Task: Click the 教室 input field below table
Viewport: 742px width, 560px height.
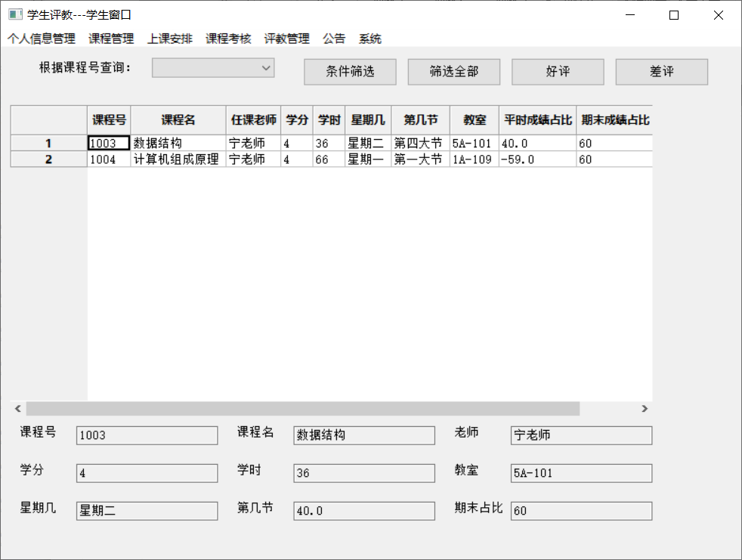Action: pyautogui.click(x=582, y=473)
